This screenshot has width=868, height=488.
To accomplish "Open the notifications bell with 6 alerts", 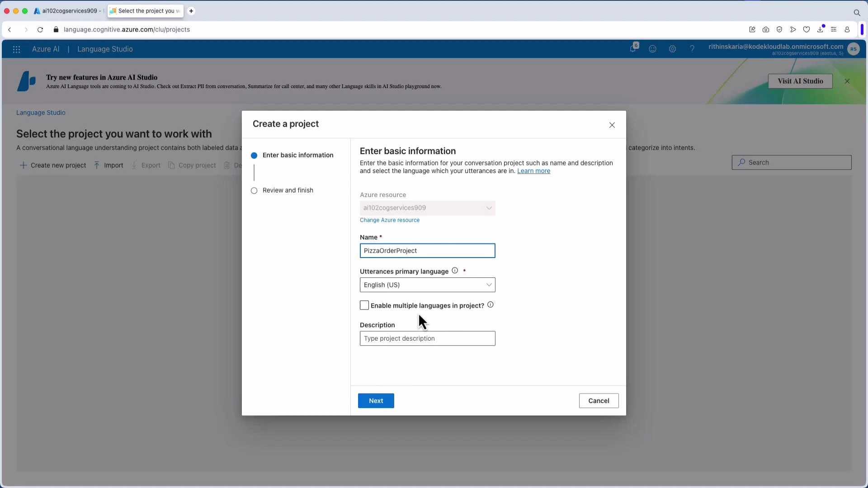I will pos(633,49).
